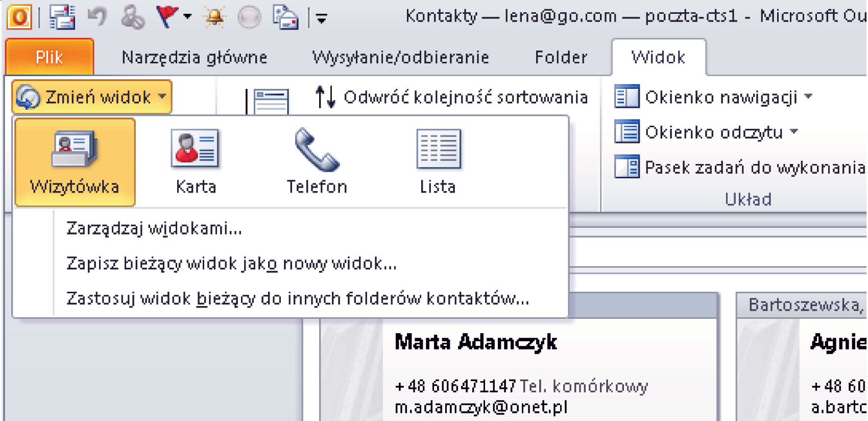This screenshot has height=421, width=868.
Task: Click the Send/Receive icon in quick access toolbar
Action: 62,17
